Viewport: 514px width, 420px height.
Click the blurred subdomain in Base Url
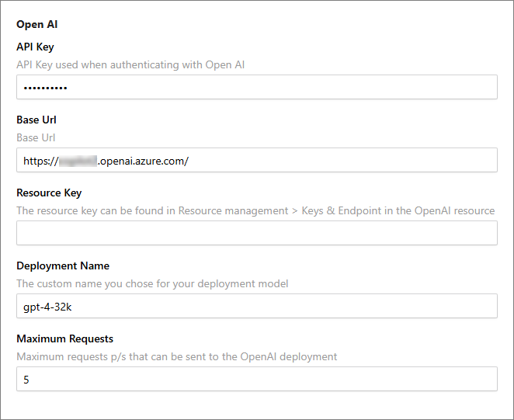pyautogui.click(x=78, y=161)
